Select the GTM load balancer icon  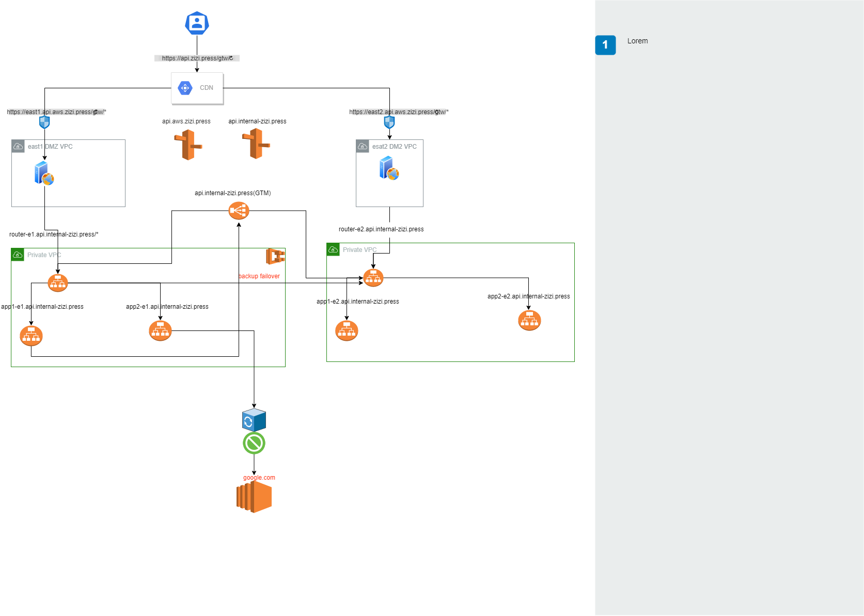(x=239, y=210)
